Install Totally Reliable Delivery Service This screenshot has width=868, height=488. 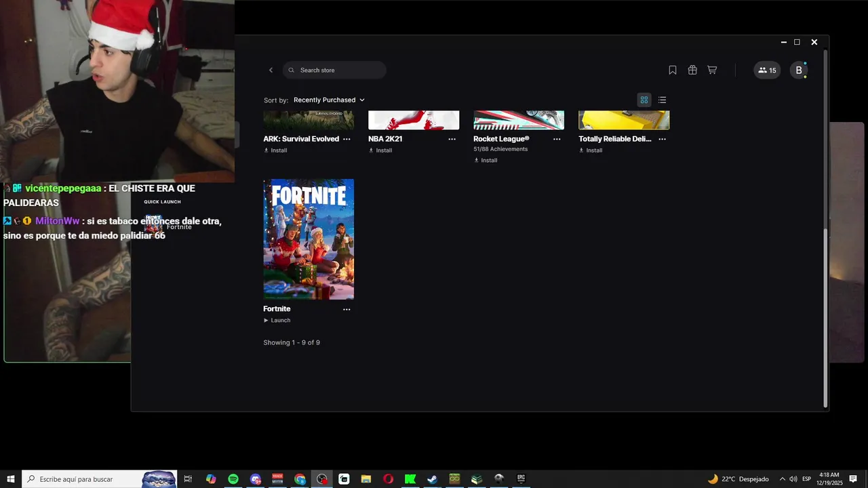pyautogui.click(x=591, y=150)
